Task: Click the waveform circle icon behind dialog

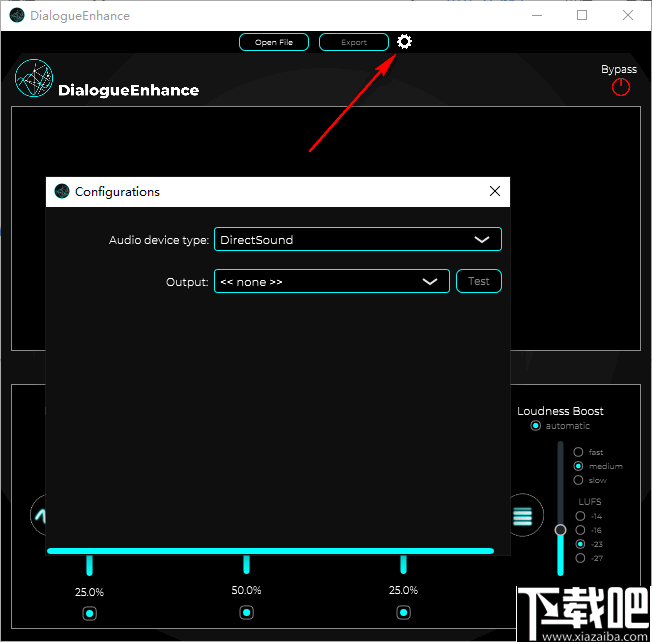Action: 38,515
